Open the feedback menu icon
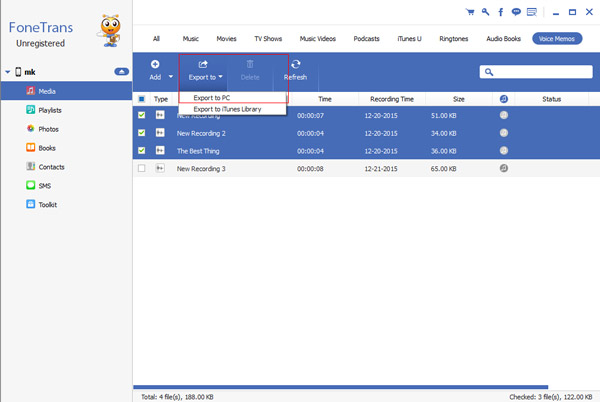Viewport: 600px width, 402px height. pos(532,12)
